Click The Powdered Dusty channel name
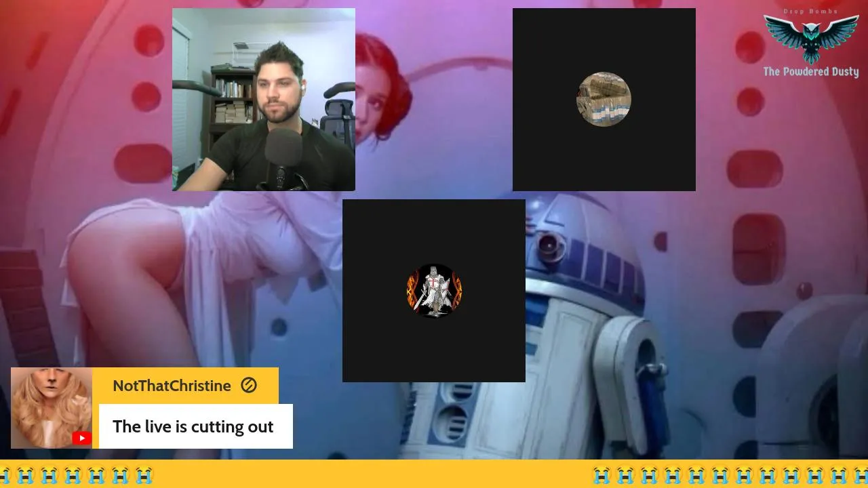Image resolution: width=868 pixels, height=488 pixels. 811,72
